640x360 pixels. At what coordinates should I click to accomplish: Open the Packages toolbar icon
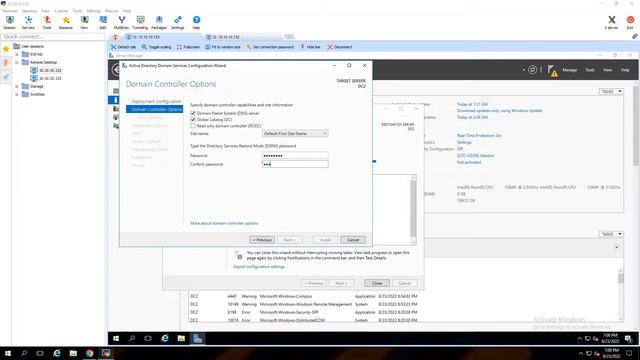[x=159, y=22]
